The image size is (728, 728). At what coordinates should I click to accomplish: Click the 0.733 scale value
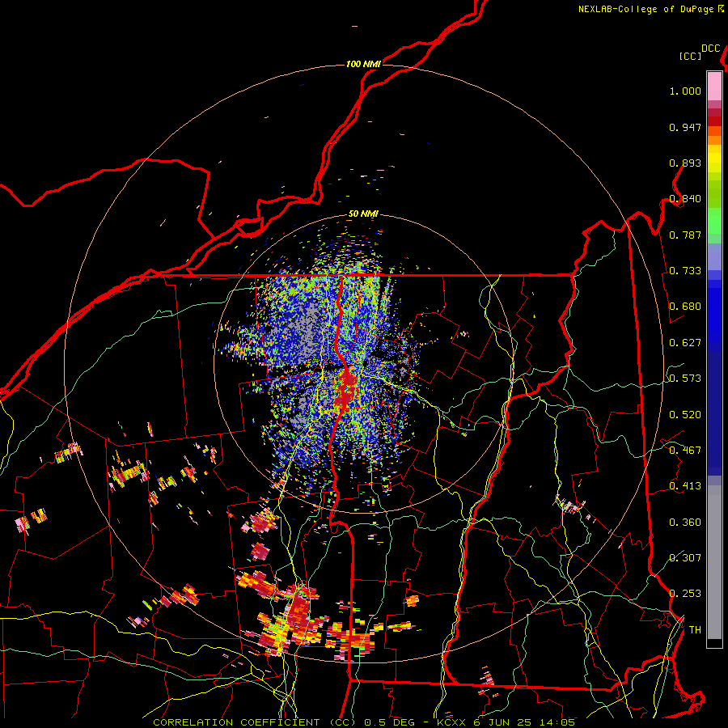tap(685, 271)
